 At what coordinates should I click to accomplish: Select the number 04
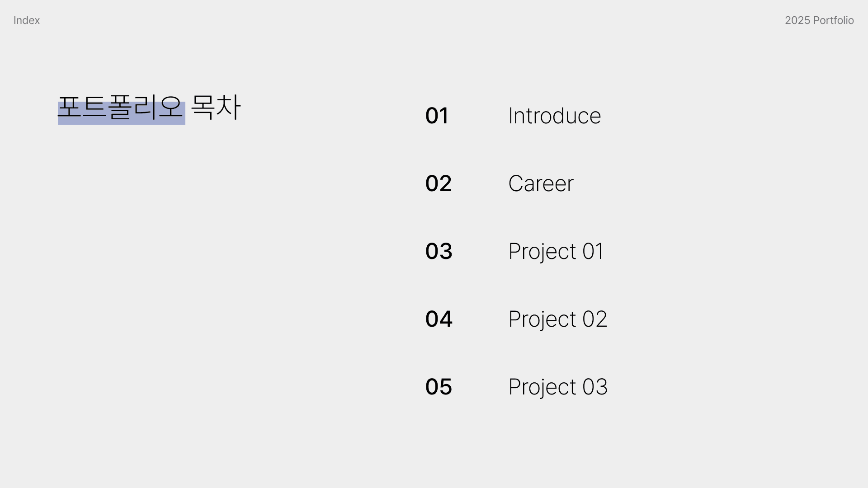[439, 319]
